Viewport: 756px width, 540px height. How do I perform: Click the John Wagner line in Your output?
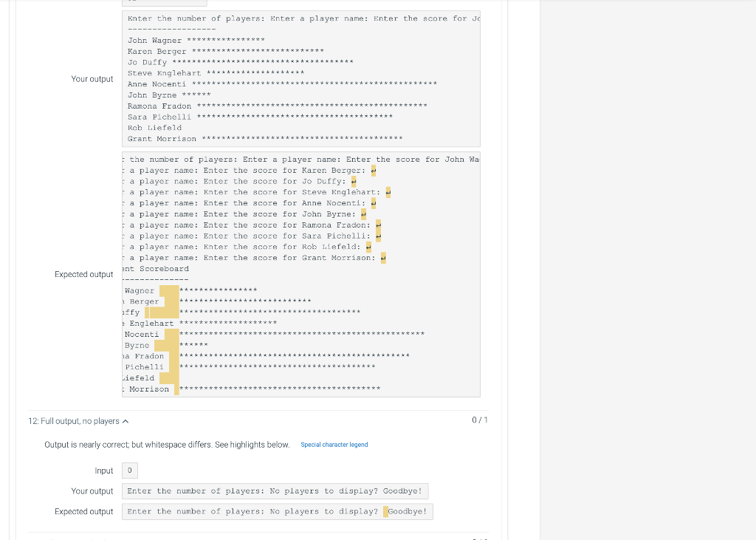[193, 40]
